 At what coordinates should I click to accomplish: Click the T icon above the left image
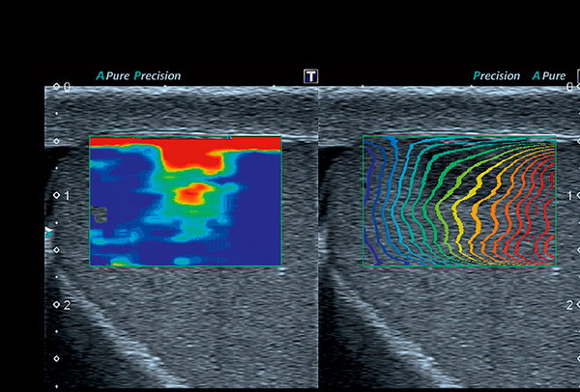tap(310, 76)
